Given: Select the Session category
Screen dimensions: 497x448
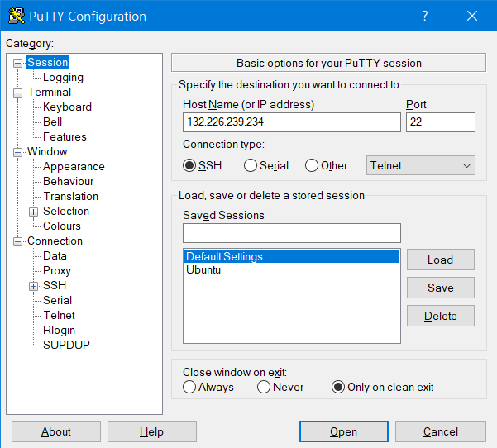Looking at the screenshot, I should (47, 62).
